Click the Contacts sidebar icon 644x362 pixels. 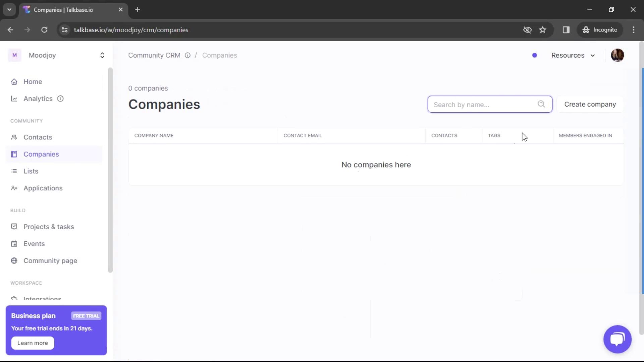(x=14, y=137)
